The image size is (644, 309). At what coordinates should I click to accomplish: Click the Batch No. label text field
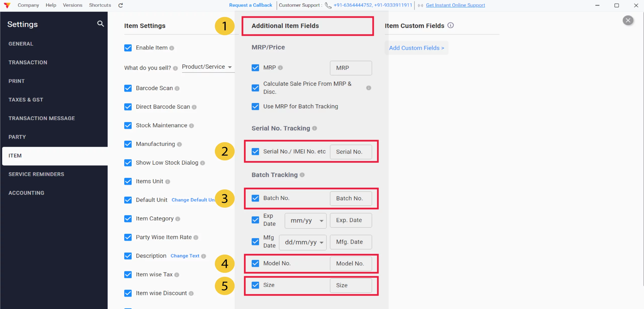click(x=351, y=198)
